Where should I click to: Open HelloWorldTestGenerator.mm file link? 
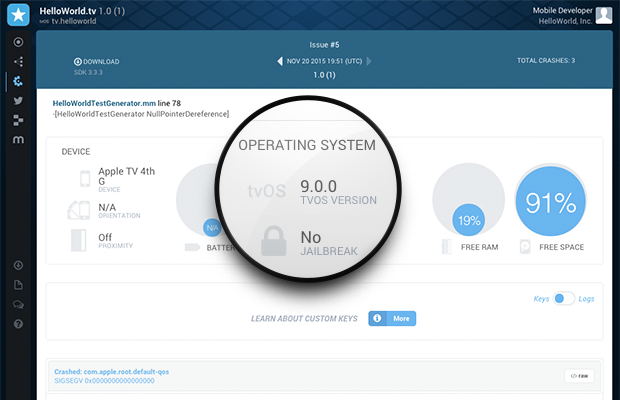pos(104,103)
